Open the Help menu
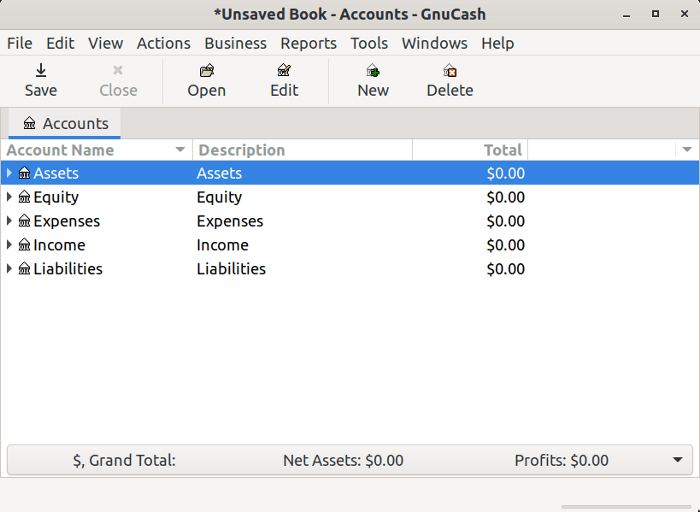 click(x=497, y=43)
